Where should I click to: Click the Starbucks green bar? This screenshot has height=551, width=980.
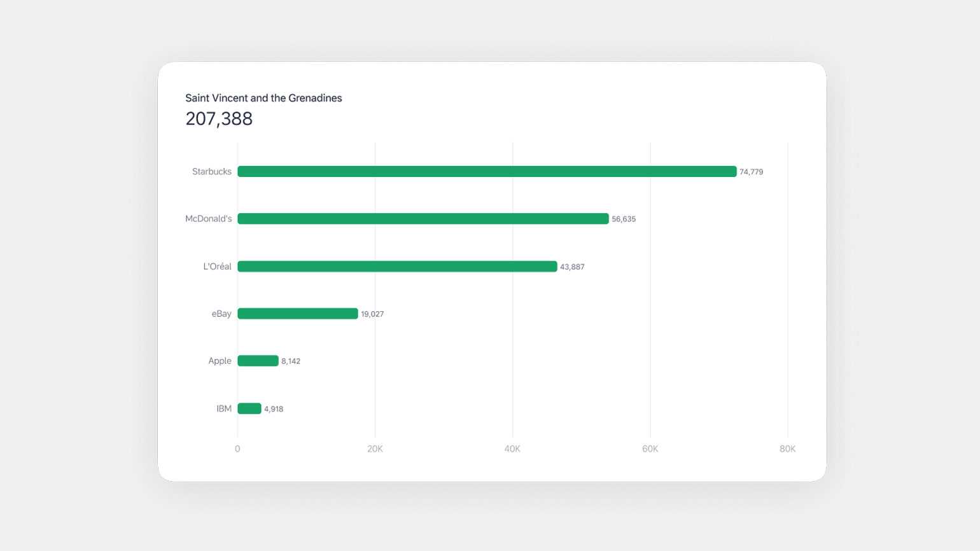pyautogui.click(x=487, y=171)
